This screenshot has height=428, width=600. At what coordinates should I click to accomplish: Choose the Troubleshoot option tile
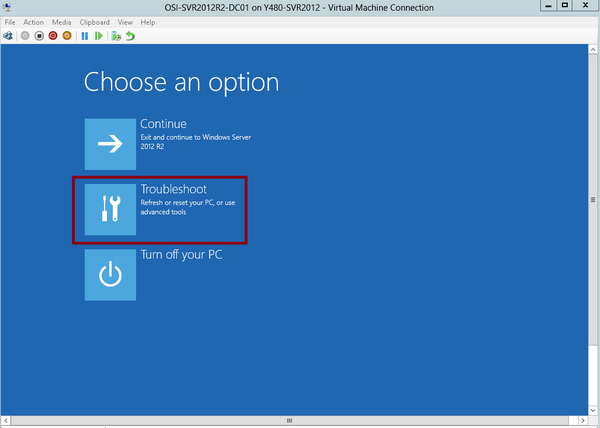[x=110, y=209]
